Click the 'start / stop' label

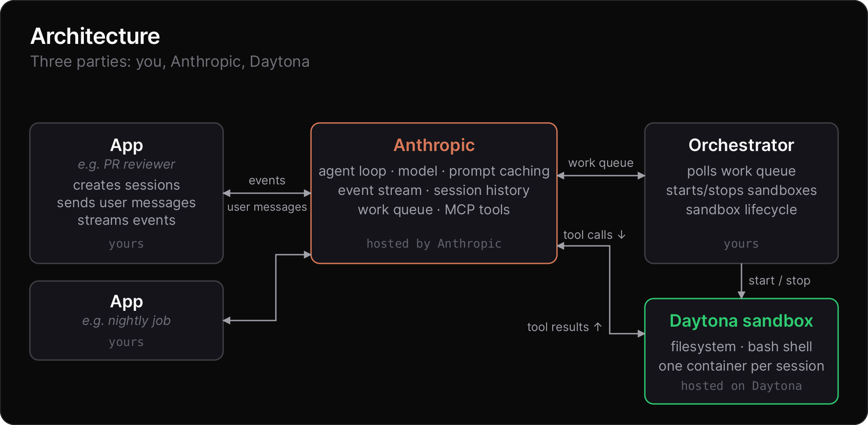(x=779, y=281)
